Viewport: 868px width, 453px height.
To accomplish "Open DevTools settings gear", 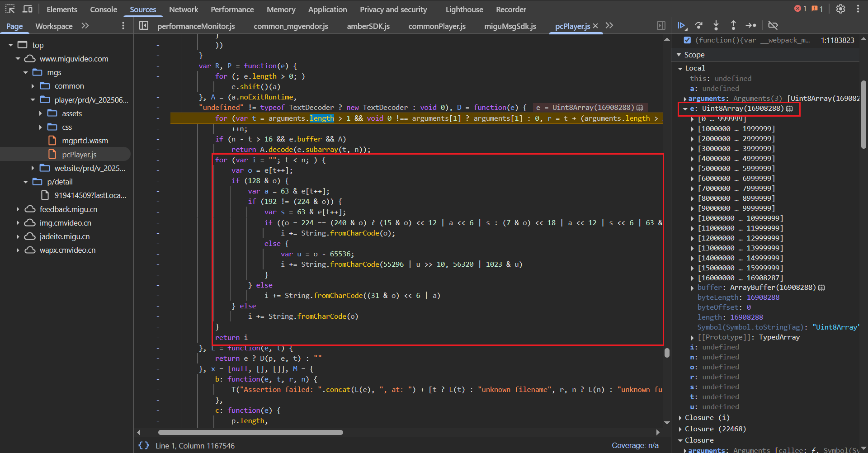I will click(x=840, y=9).
